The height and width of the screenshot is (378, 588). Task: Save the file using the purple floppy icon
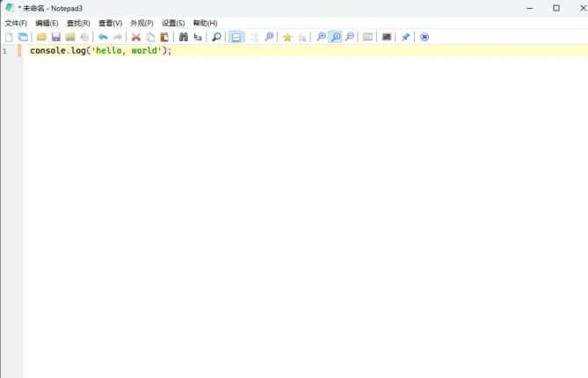pos(56,37)
